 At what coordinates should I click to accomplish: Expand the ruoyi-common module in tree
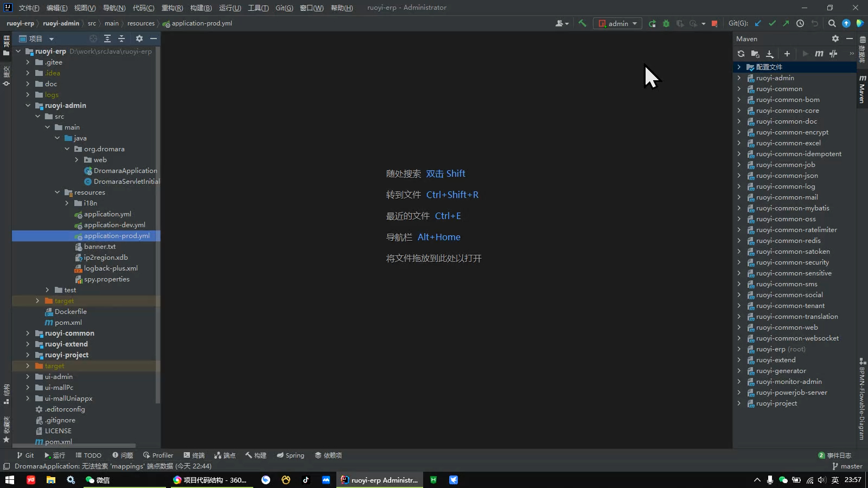click(28, 333)
